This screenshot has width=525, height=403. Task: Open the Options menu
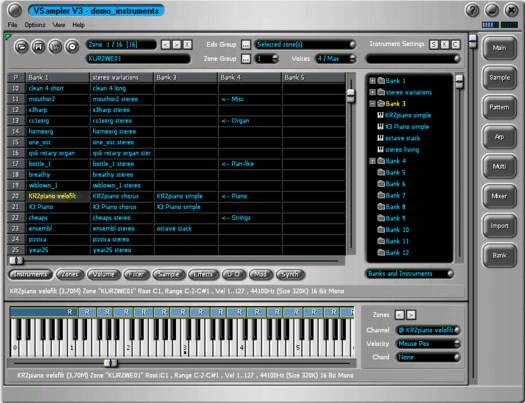(x=35, y=25)
